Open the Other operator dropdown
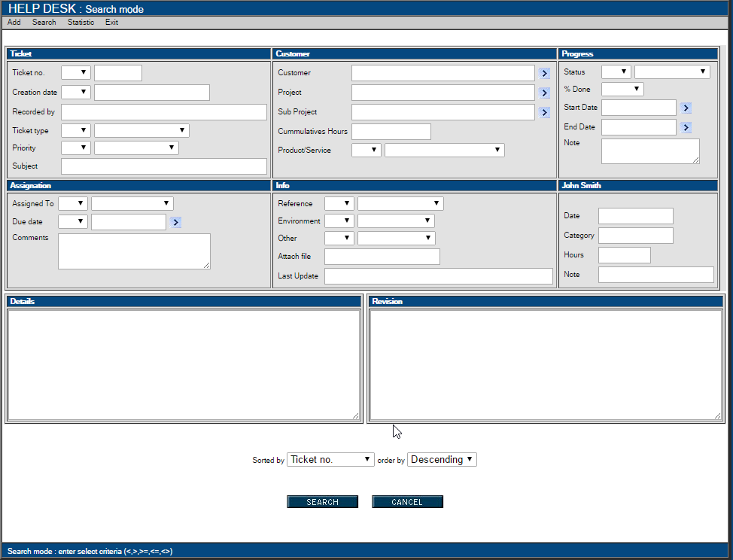This screenshot has height=560, width=733. click(339, 238)
